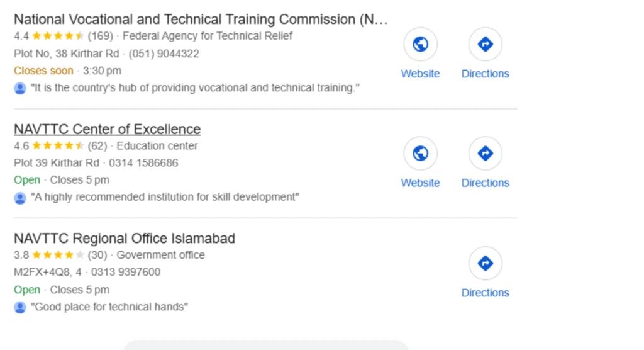This screenshot has width=644, height=350.
Task: Click reviewer avatar beside "Good place for technical hands"
Action: [x=20, y=307]
